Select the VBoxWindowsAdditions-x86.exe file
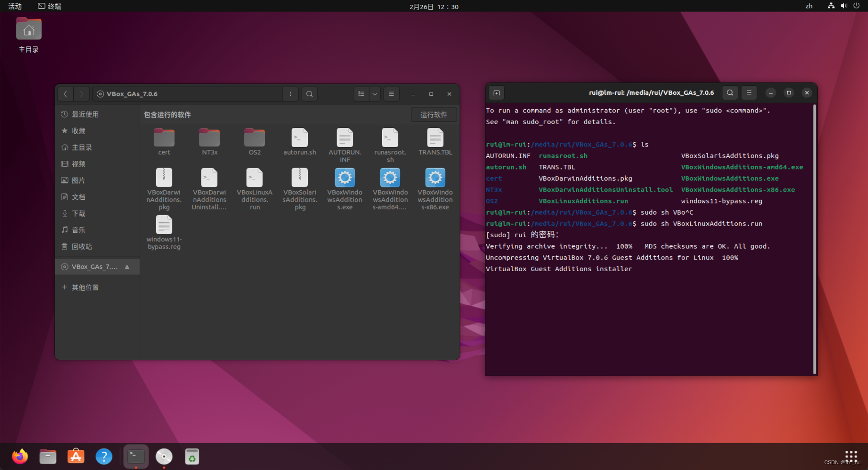The width and height of the screenshot is (868, 470). point(435,189)
